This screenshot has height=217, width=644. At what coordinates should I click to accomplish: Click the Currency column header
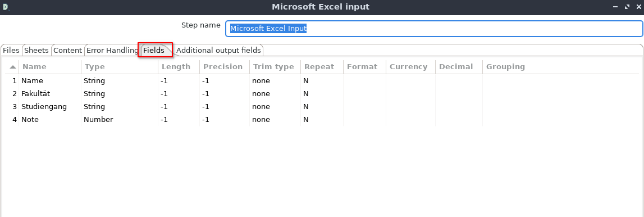411,66
